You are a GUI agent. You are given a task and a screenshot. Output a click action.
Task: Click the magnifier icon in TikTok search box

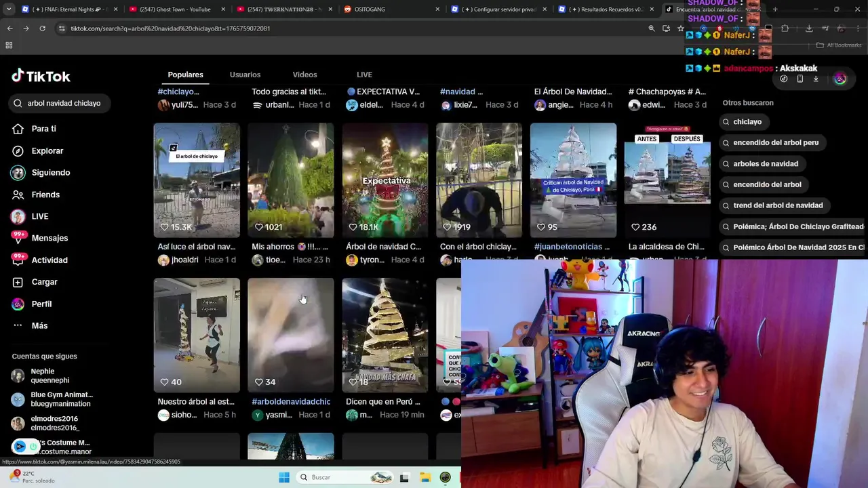18,103
